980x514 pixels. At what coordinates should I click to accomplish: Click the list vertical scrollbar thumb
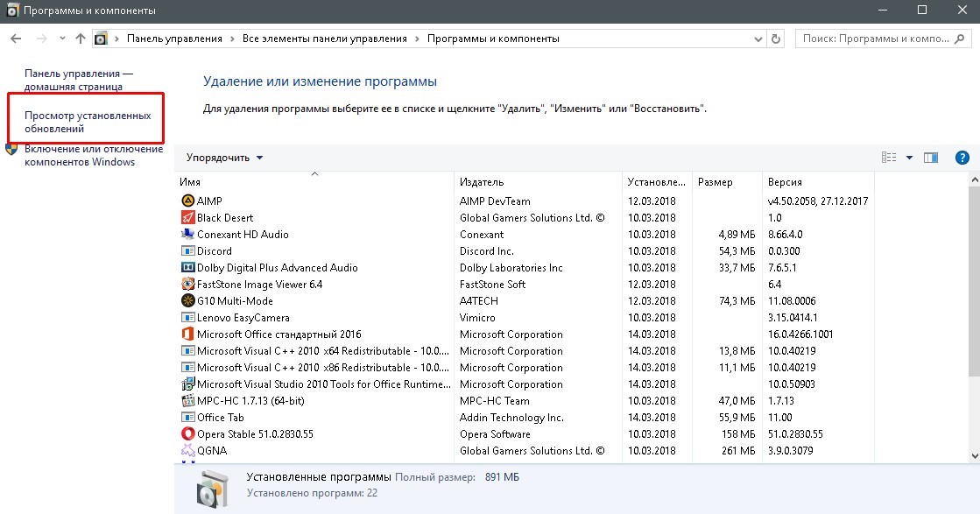pos(975,281)
